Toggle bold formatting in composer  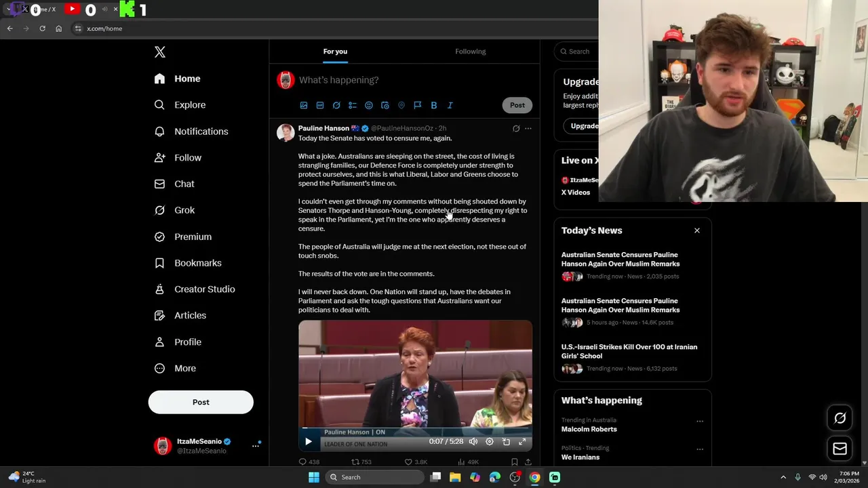(434, 106)
